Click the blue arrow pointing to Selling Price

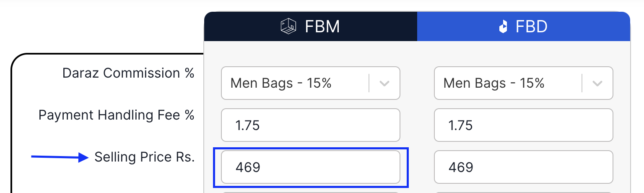click(60, 158)
